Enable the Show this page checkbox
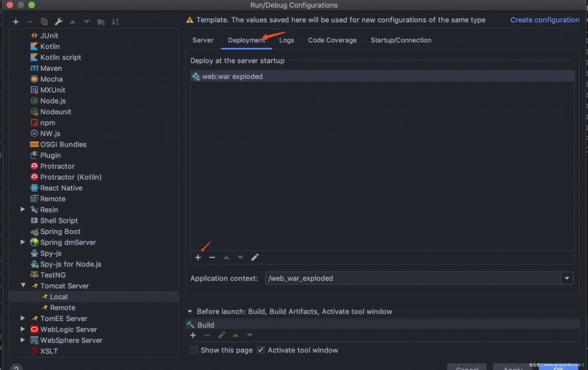 point(193,350)
